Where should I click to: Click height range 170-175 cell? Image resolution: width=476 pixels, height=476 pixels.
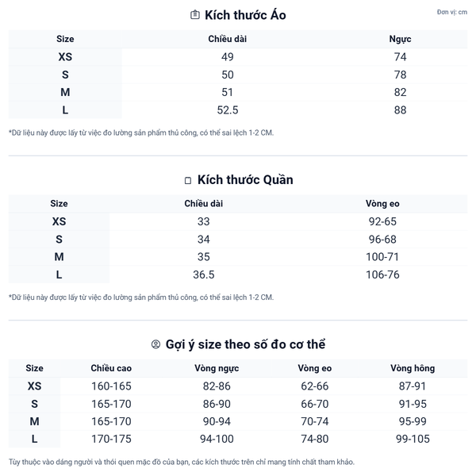point(111,440)
